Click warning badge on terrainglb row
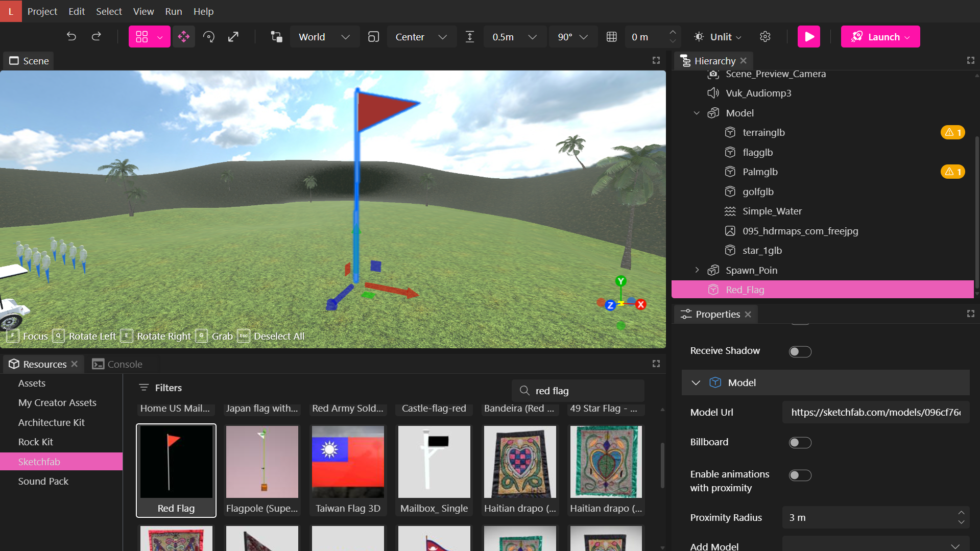Viewport: 980px width, 551px height. pos(953,132)
